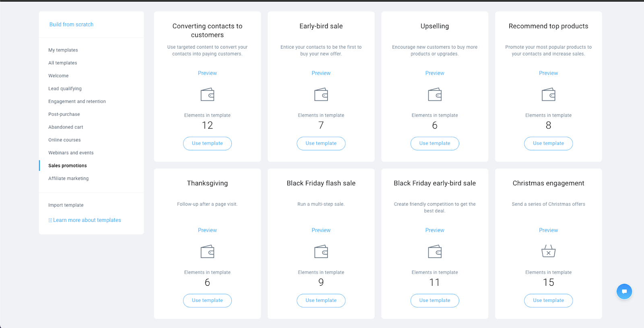Click the wallet icon on Recommend top products

(x=548, y=94)
